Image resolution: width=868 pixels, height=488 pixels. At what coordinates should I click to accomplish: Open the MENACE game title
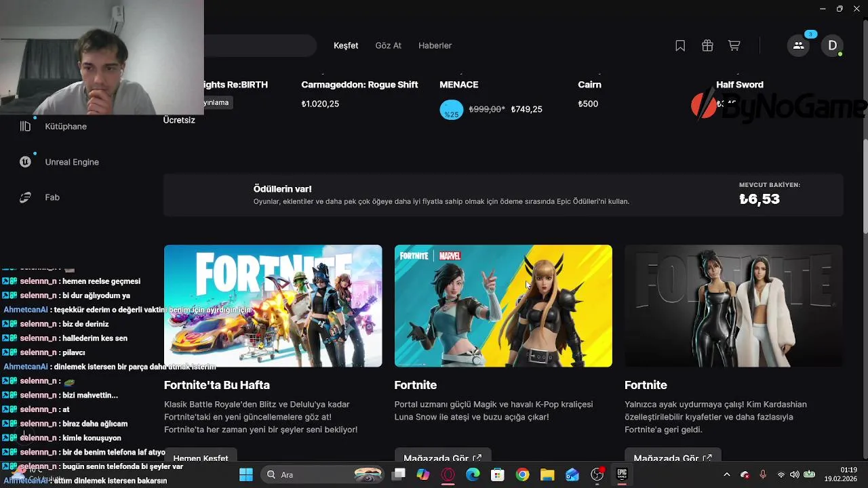click(x=459, y=85)
